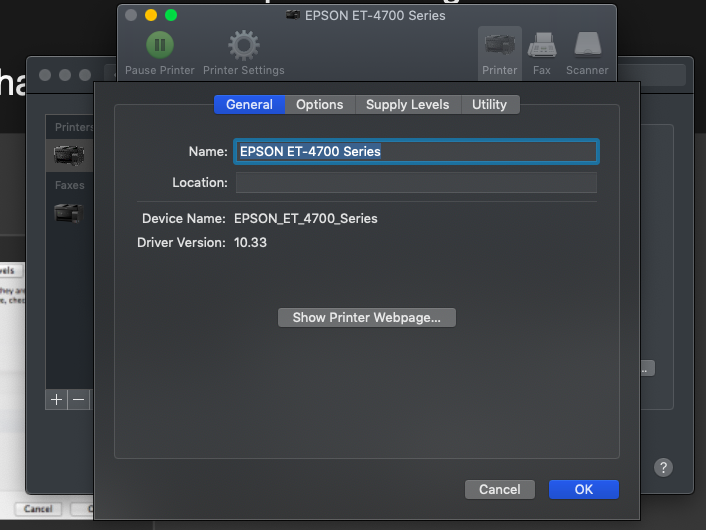This screenshot has width=706, height=530.
Task: Click the green zoom button of EPSON window
Action: (x=171, y=15)
